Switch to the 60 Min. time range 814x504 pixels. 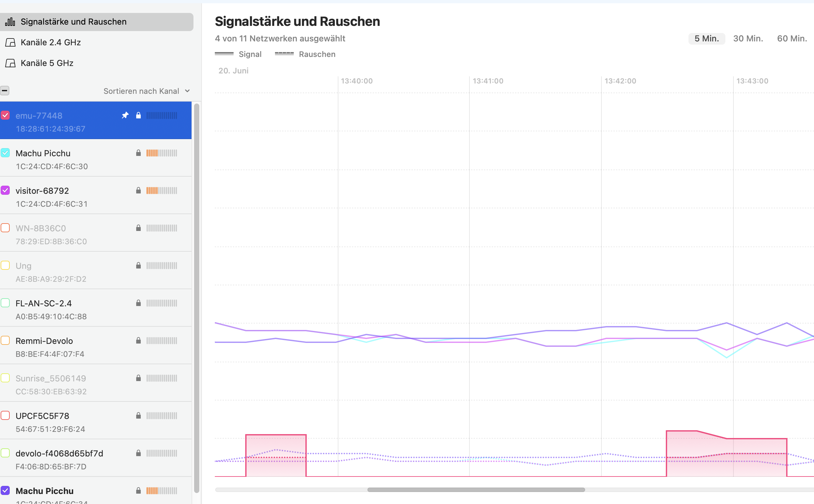[x=792, y=39]
